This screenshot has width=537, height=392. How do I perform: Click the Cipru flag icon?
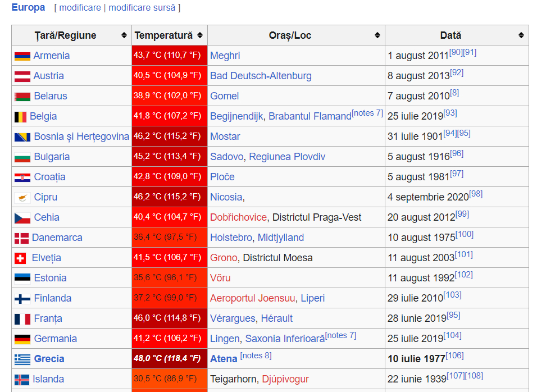[x=22, y=197]
